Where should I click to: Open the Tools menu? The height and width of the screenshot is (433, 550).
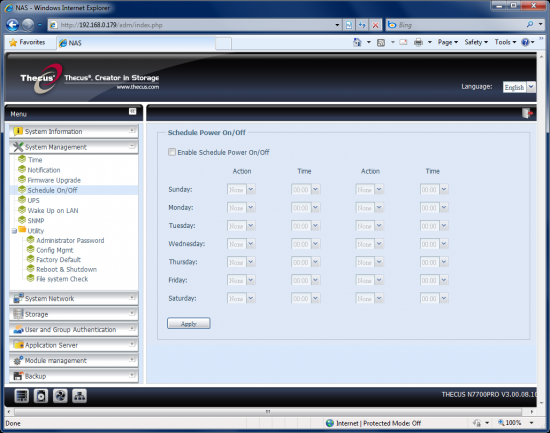[505, 42]
